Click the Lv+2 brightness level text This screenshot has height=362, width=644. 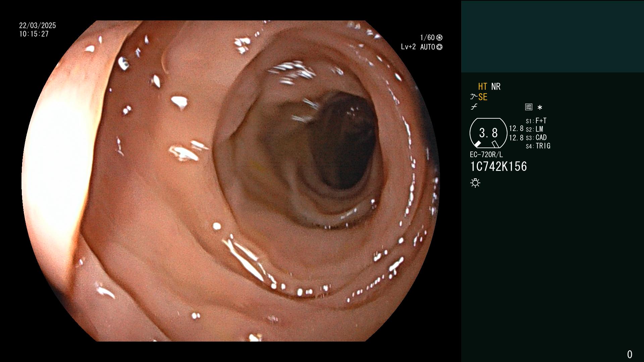point(408,47)
